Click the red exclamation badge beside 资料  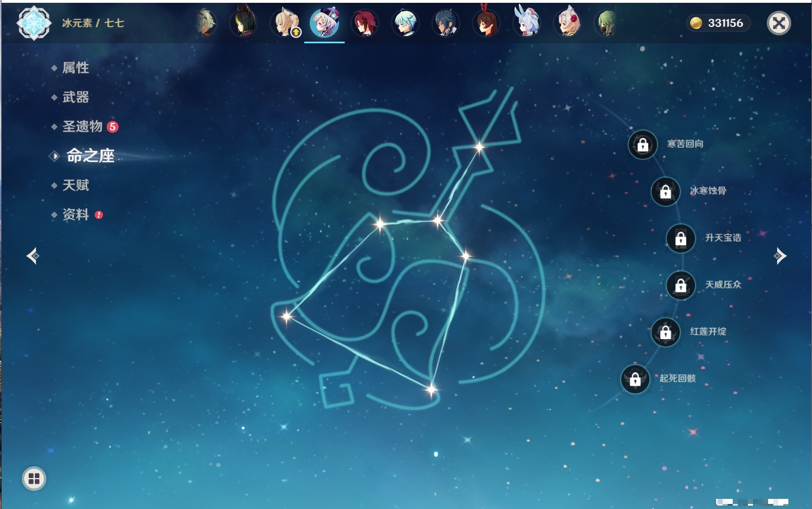pyautogui.click(x=99, y=215)
